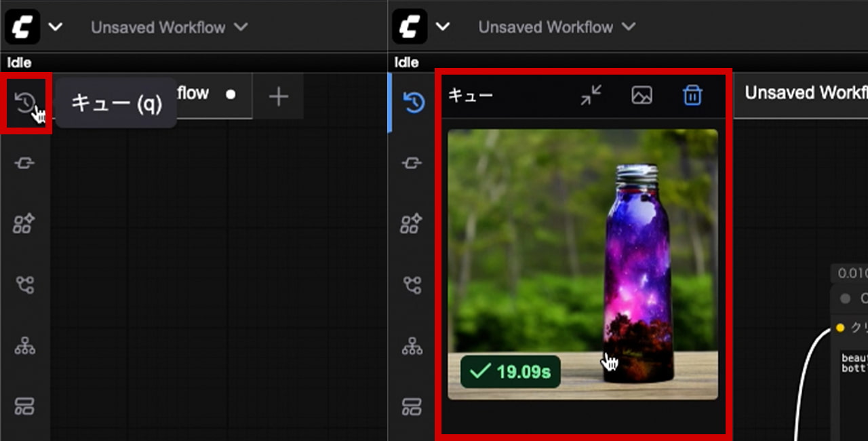The width and height of the screenshot is (868, 441).
Task: Add a new workflow tab with the plus button
Action: 278,96
